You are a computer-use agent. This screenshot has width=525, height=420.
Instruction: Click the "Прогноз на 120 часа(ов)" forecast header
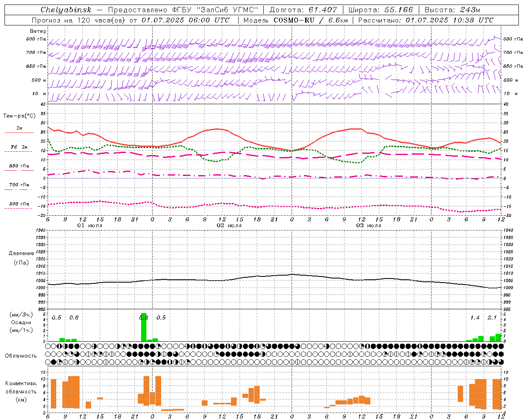[x=79, y=20]
